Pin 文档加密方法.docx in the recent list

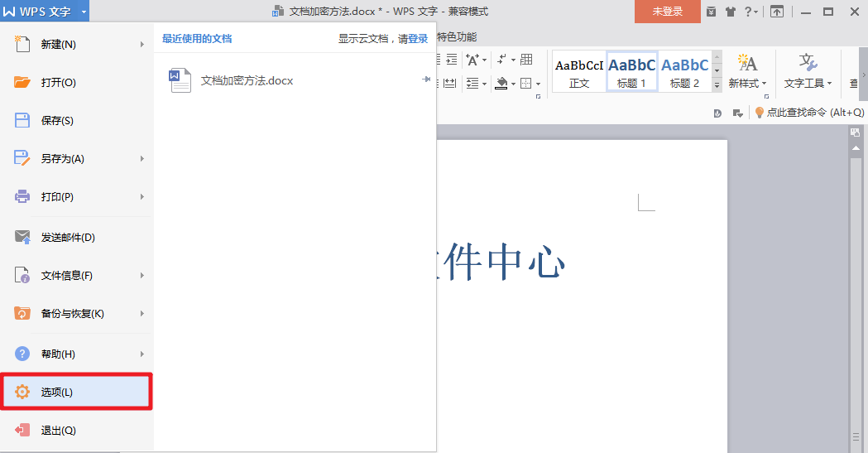click(426, 80)
